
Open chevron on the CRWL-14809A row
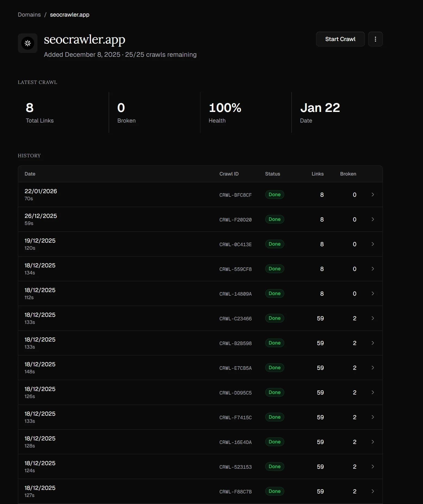tap(373, 293)
